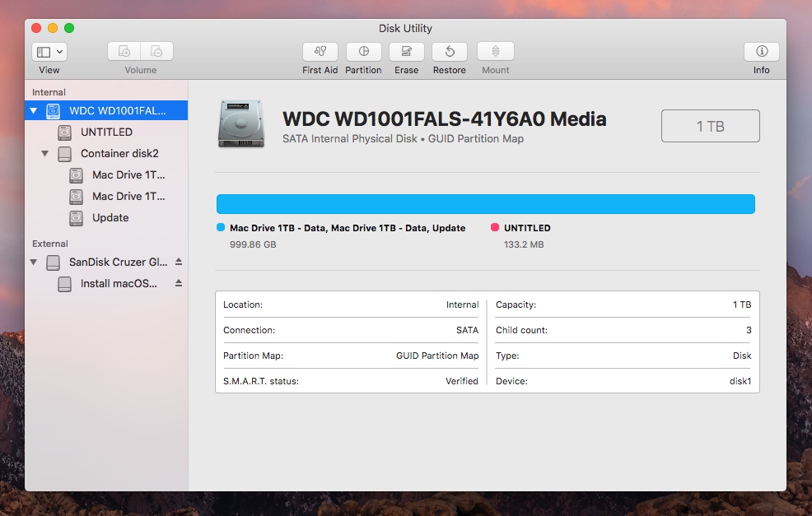Collapse the SanDisk Cruzer disclosure triangle

(x=34, y=263)
